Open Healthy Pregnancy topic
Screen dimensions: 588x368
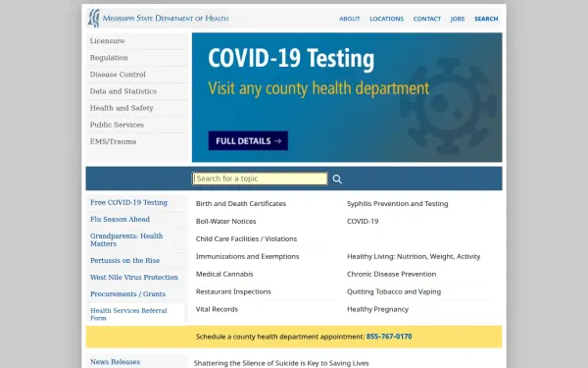point(377,309)
